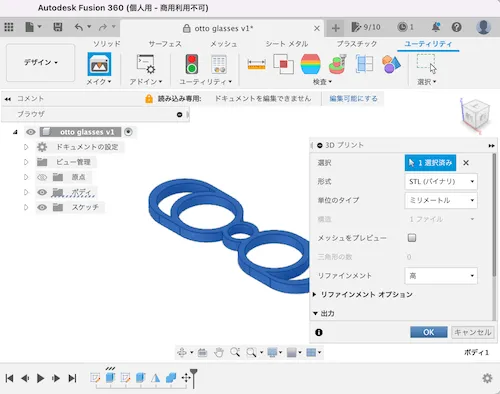
Task: Open the job status clock icon
Action: 402,27
